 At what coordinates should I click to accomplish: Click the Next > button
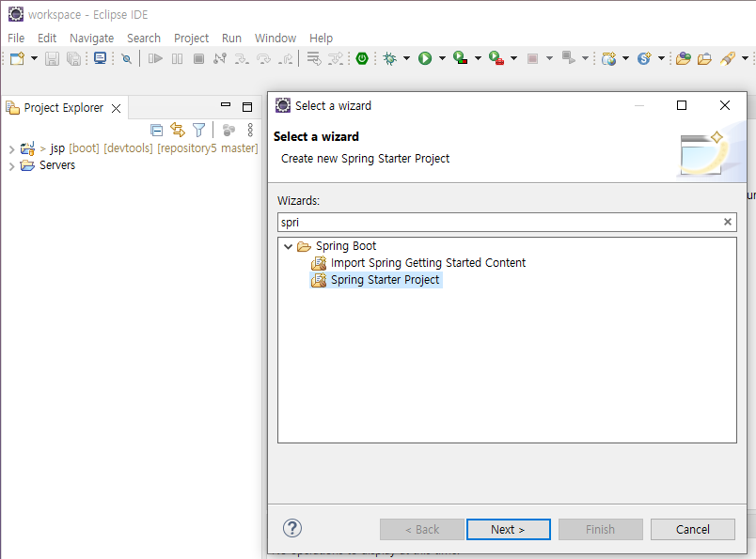(x=508, y=530)
